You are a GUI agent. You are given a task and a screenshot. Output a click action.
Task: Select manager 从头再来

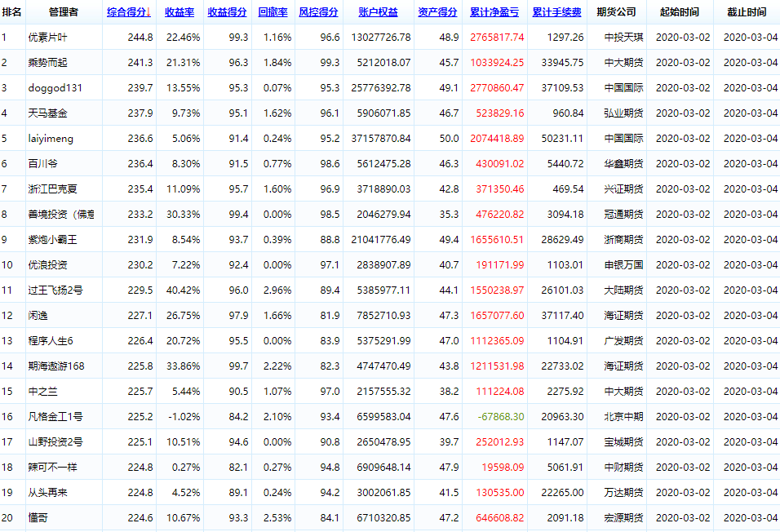[x=48, y=493]
